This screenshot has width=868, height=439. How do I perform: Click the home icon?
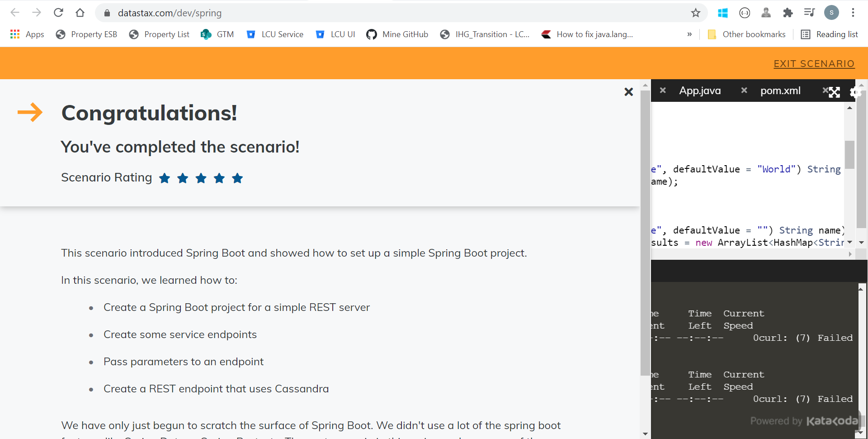(x=80, y=13)
